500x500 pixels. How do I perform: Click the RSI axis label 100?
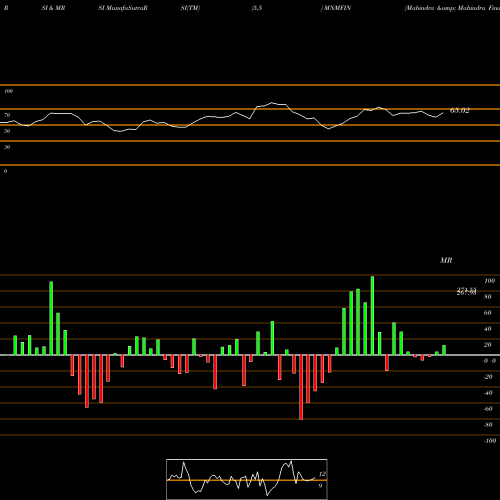pyautogui.click(x=9, y=91)
